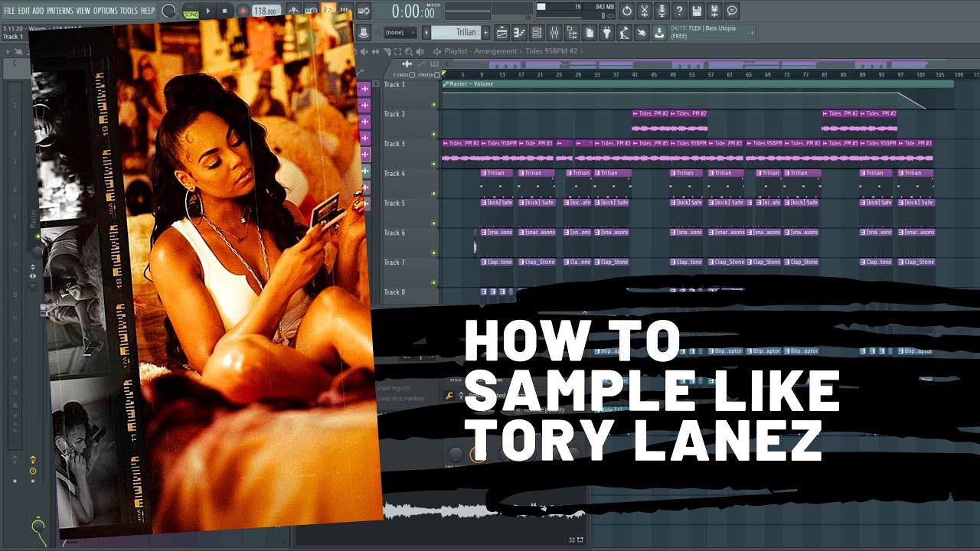Click the 118.000 tempo field

pos(266,11)
